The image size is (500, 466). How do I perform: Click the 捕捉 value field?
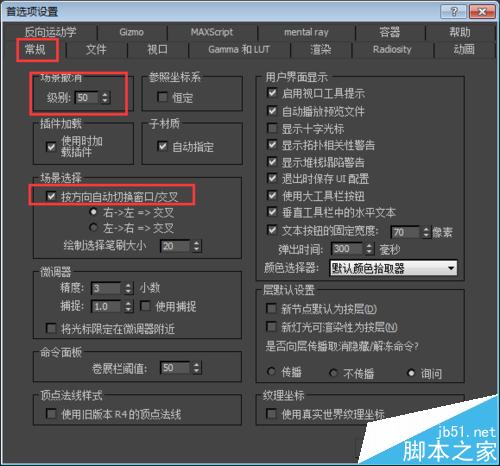106,306
